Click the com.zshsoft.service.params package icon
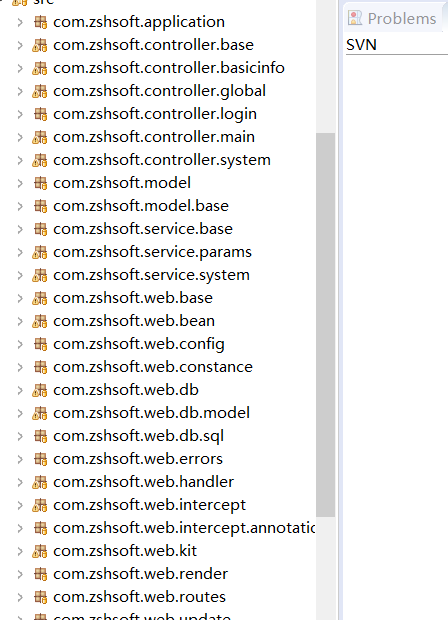 click(x=40, y=252)
